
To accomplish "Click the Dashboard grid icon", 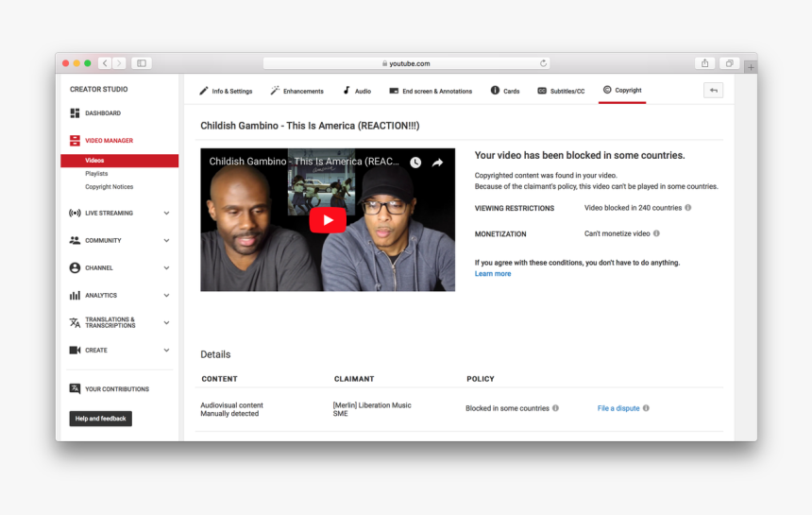I will point(75,113).
